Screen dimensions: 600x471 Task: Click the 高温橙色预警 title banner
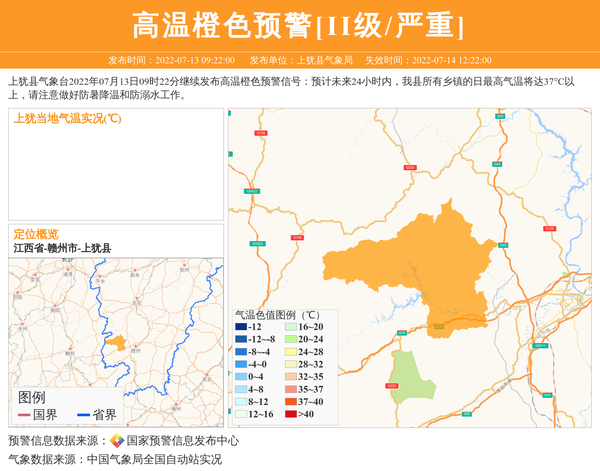[x=299, y=25]
